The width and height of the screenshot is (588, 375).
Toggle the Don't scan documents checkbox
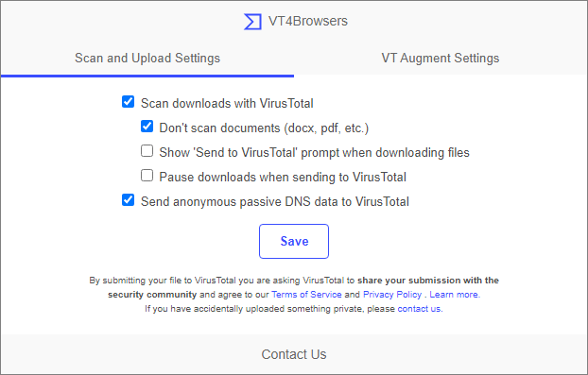pos(147,127)
